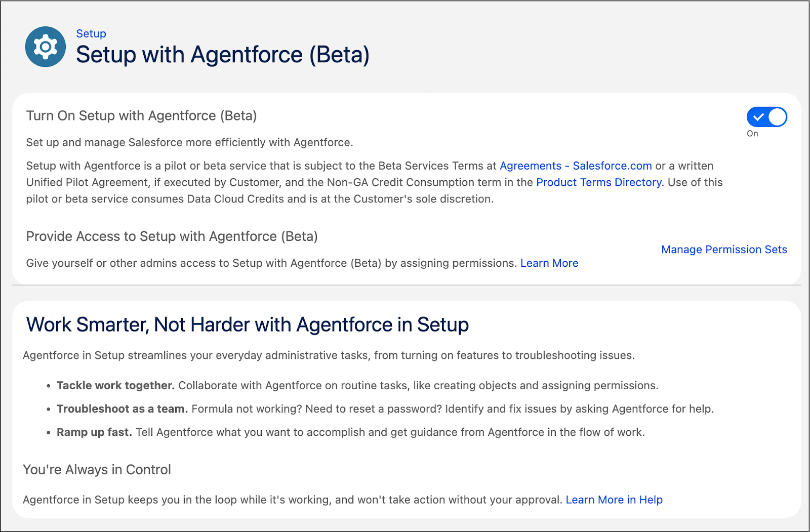Disable the Setup with Agentforce toggle
The height and width of the screenshot is (532, 810).
766,117
